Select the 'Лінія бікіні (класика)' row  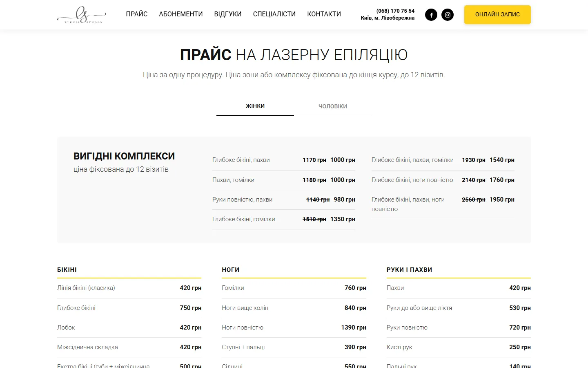click(129, 288)
